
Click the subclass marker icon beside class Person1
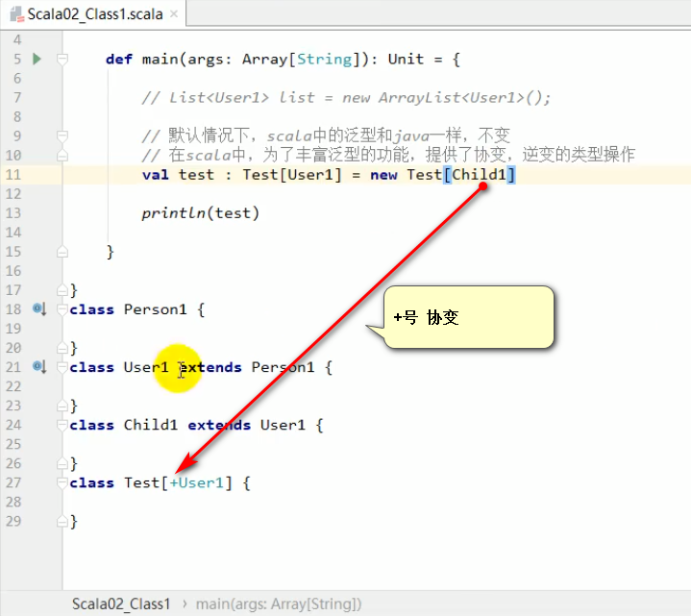tap(39, 308)
